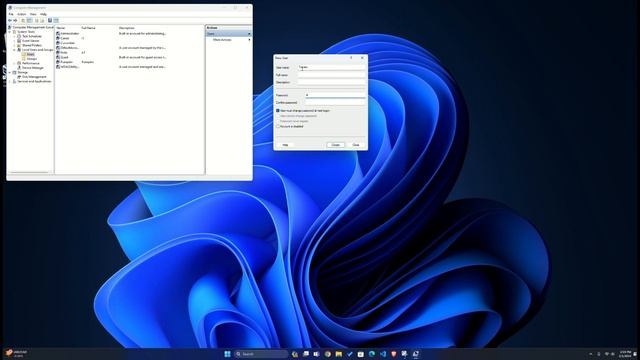
Task: Click the Performance tree icon
Action: (x=19, y=63)
